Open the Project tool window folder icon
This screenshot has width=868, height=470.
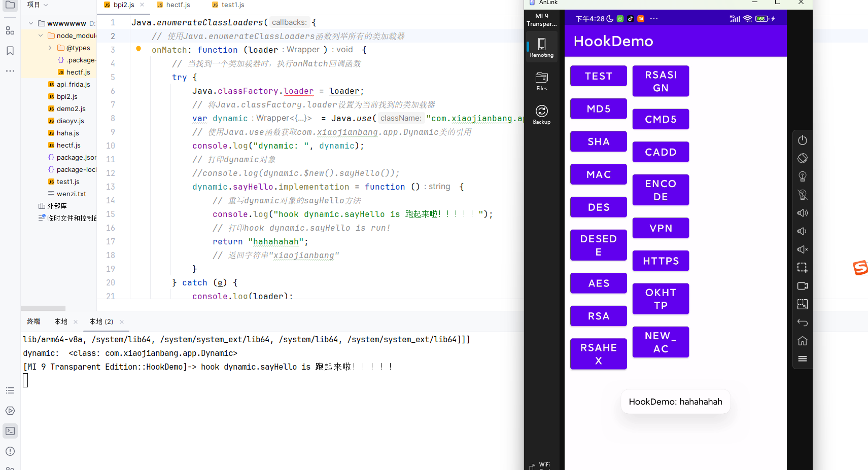click(10, 5)
